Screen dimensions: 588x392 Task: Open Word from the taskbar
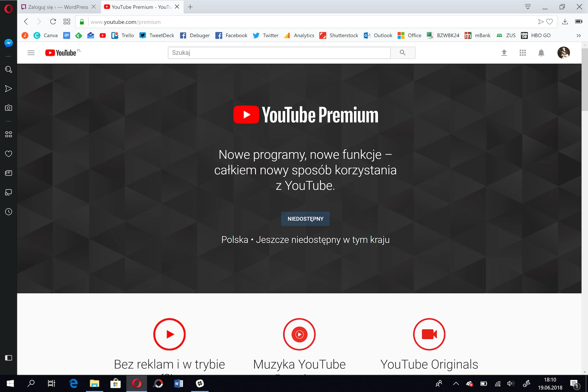click(179, 383)
